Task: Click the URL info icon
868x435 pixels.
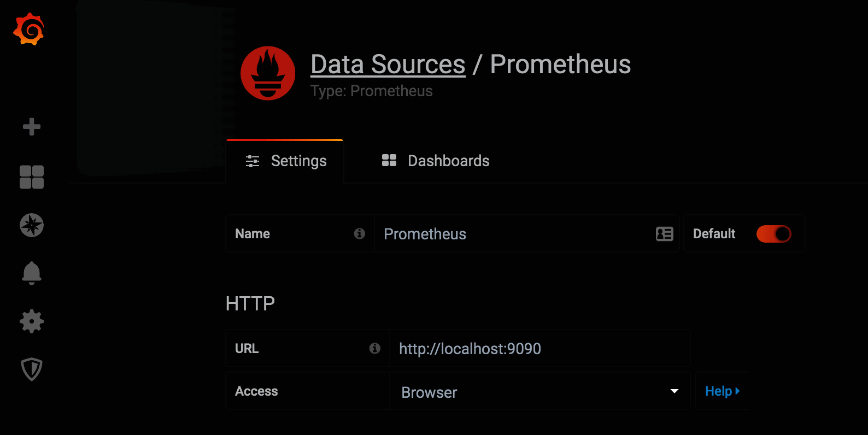Action: [376, 348]
